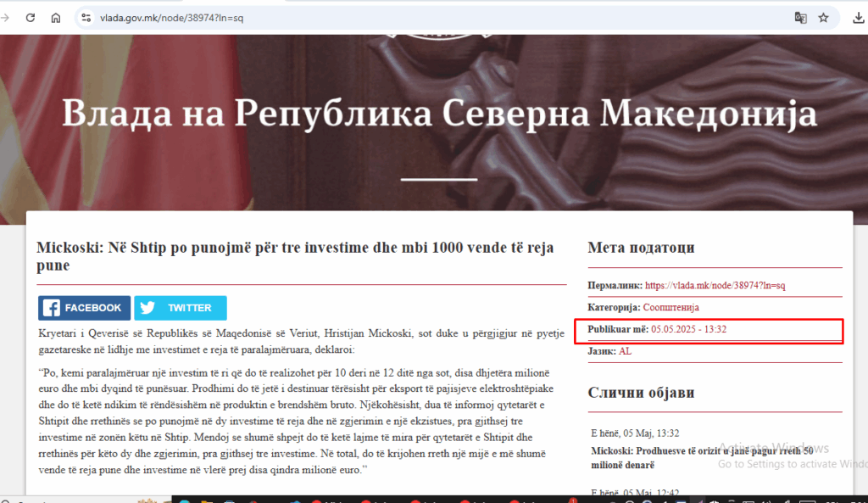Image resolution: width=868 pixels, height=503 pixels.
Task: Open the site information icon in address bar
Action: pos(86,18)
